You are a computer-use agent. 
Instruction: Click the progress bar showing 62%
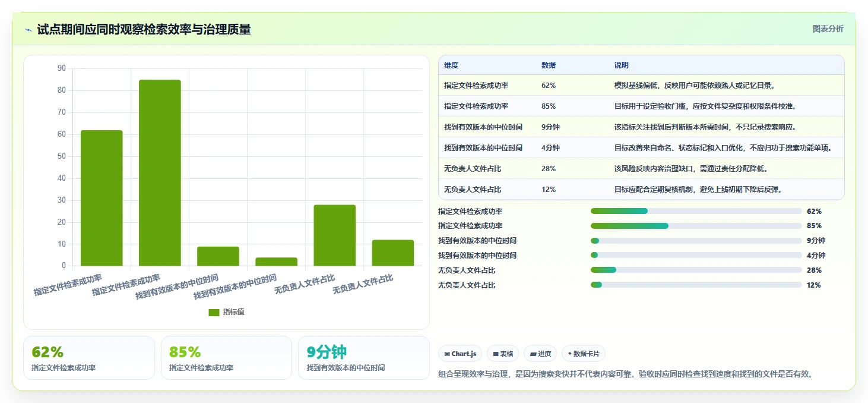click(x=696, y=211)
